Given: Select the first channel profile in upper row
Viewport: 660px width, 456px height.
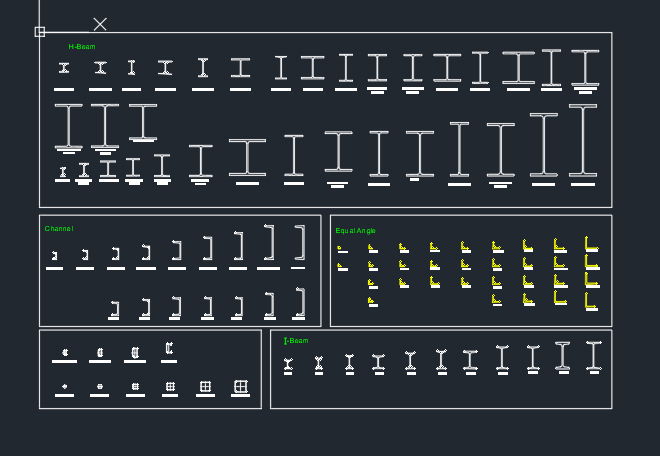Looking at the screenshot, I should click(54, 256).
